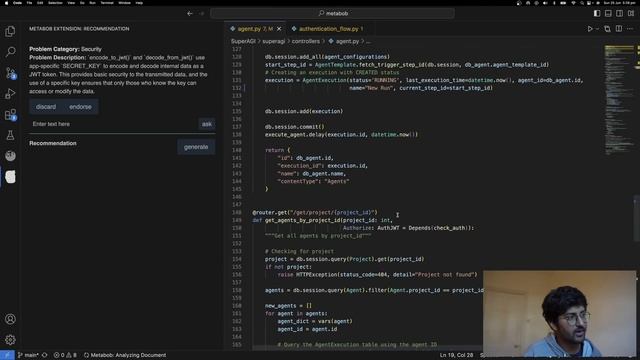
Task: Open the Apple menu
Action: pos(6,3)
